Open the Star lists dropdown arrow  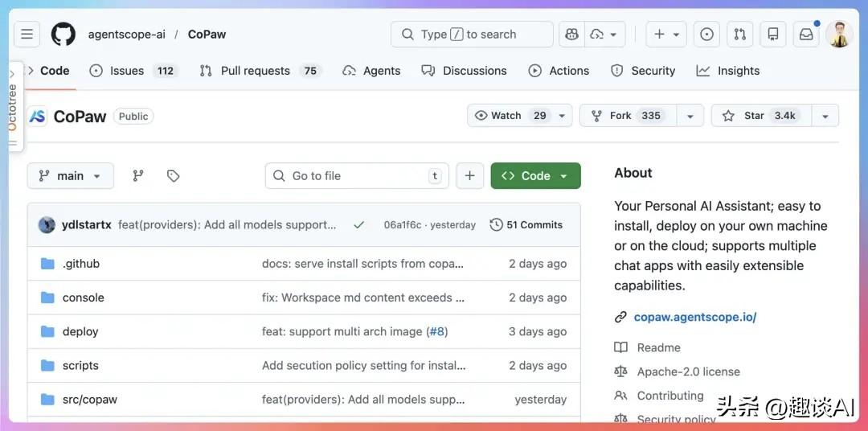point(825,116)
